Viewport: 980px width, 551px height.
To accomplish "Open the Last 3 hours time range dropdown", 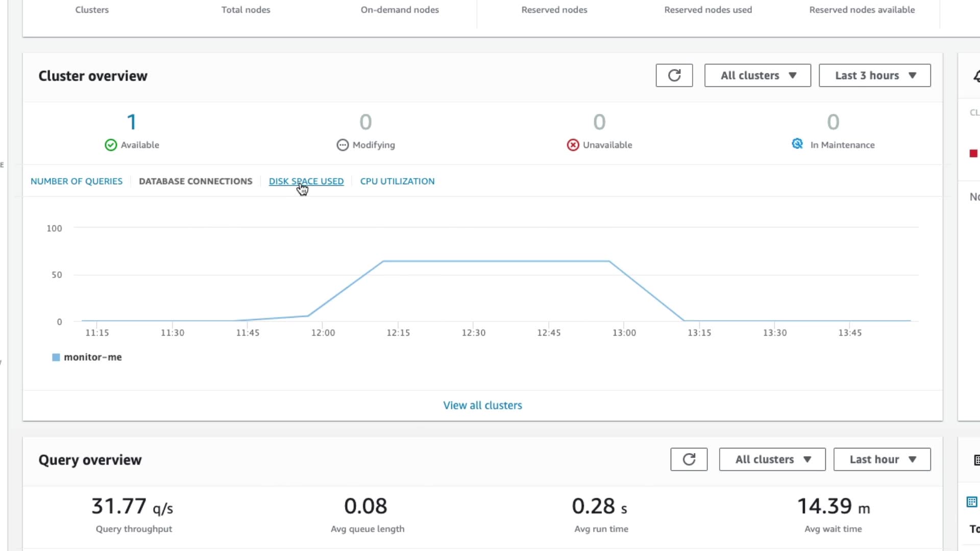I will [x=874, y=76].
